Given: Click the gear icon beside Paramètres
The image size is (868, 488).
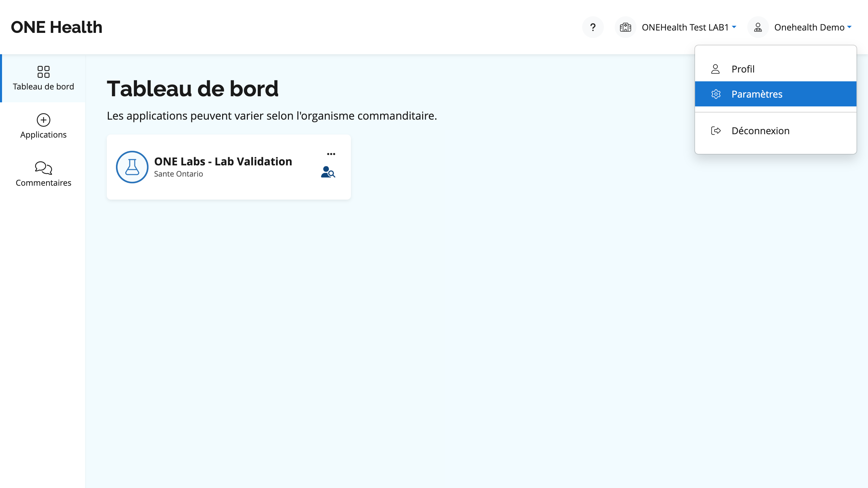Looking at the screenshot, I should click(716, 94).
